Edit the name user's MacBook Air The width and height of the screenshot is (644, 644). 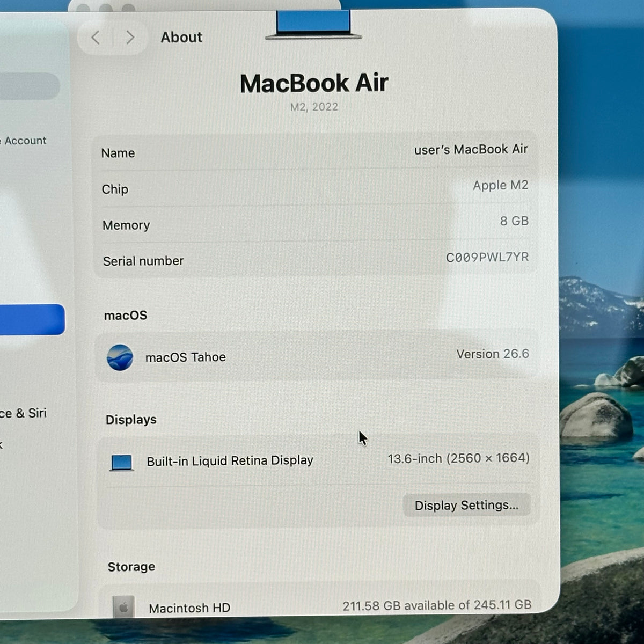point(471,150)
